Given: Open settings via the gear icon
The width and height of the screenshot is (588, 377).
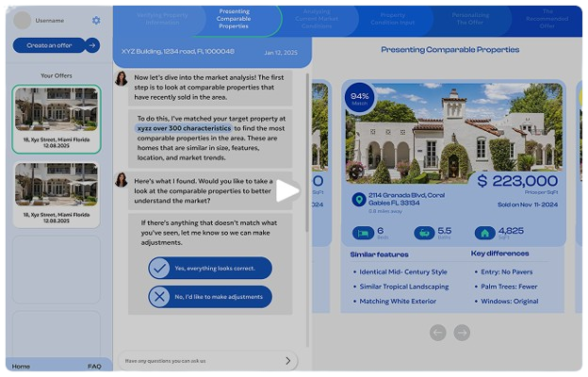Looking at the screenshot, I should [x=96, y=20].
